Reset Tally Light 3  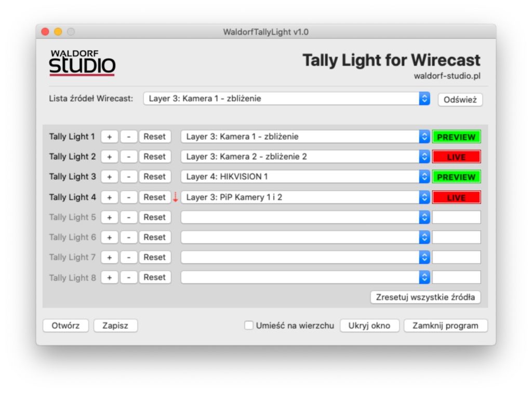pos(155,177)
